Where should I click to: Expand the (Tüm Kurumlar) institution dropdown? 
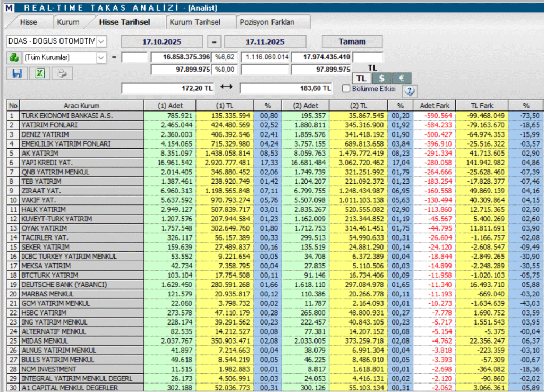coord(101,57)
